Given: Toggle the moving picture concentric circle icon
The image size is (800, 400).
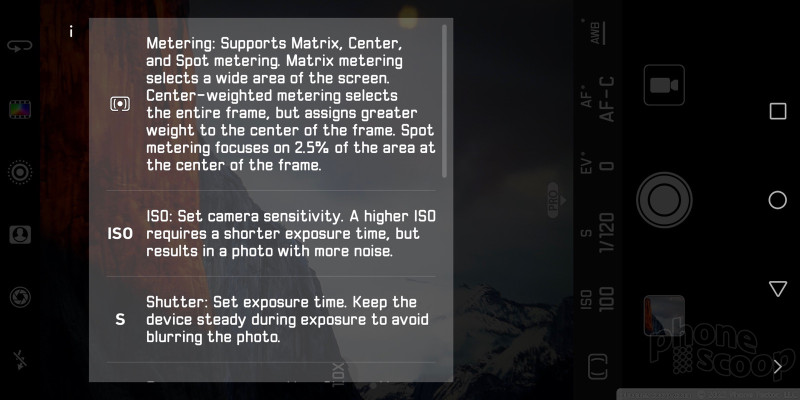Looking at the screenshot, I should pyautogui.click(x=20, y=172).
